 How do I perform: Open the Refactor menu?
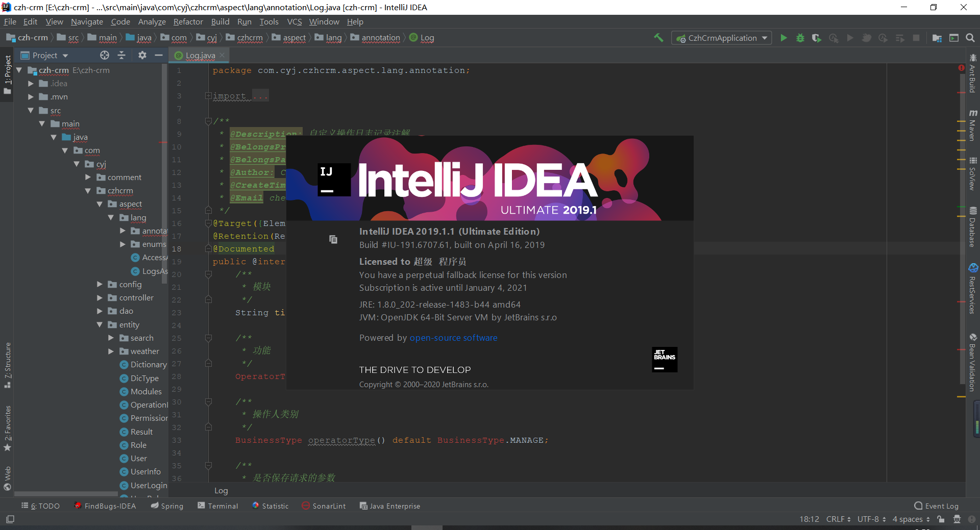188,21
